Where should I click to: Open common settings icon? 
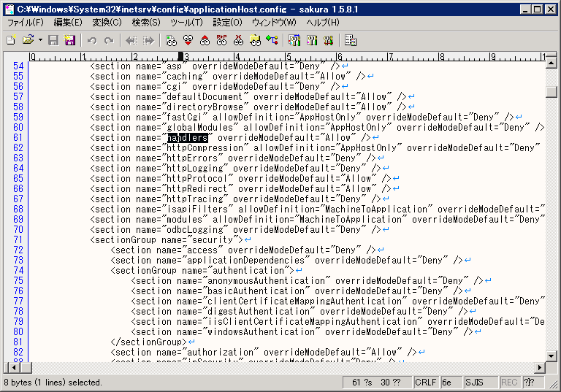pos(329,40)
